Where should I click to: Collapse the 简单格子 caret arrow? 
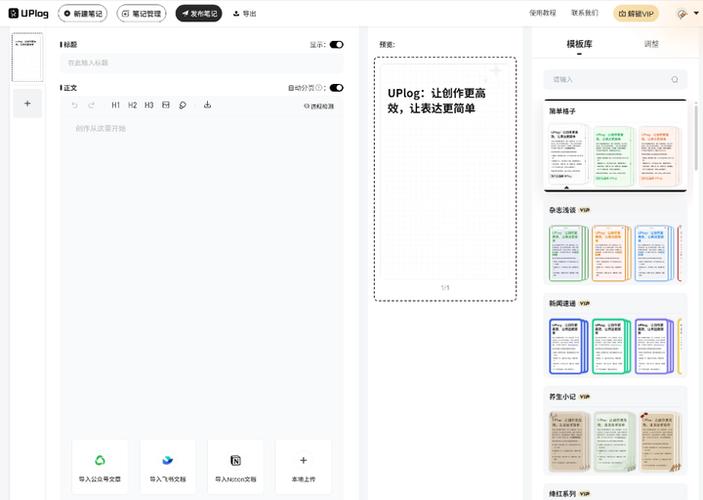pos(567,187)
